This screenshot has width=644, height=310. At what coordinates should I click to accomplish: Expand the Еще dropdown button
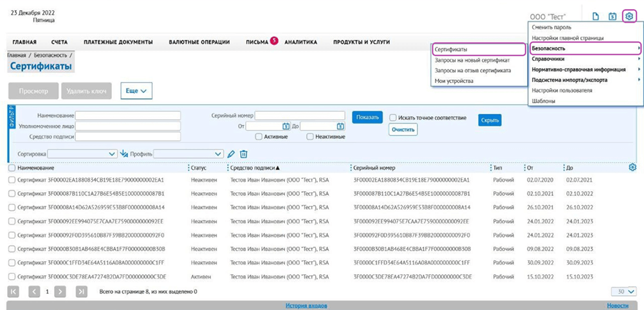tap(136, 91)
